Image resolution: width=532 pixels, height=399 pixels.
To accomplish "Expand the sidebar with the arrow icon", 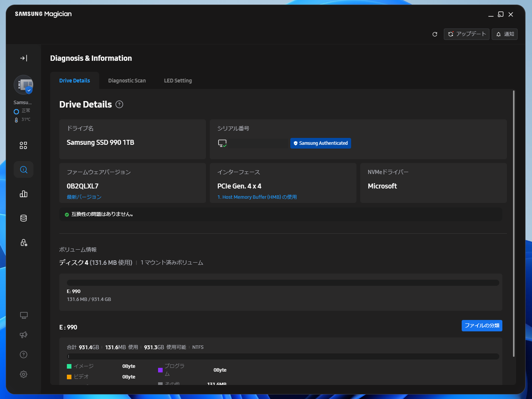I will point(24,58).
